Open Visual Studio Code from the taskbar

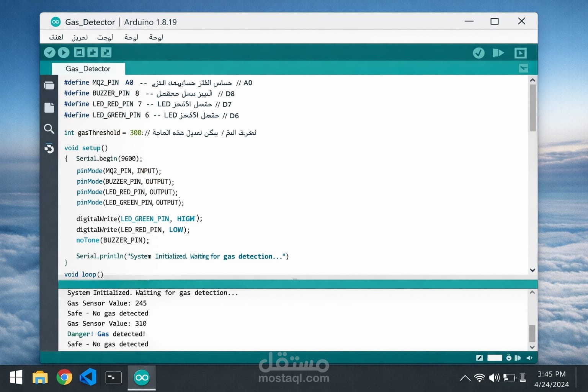88,377
